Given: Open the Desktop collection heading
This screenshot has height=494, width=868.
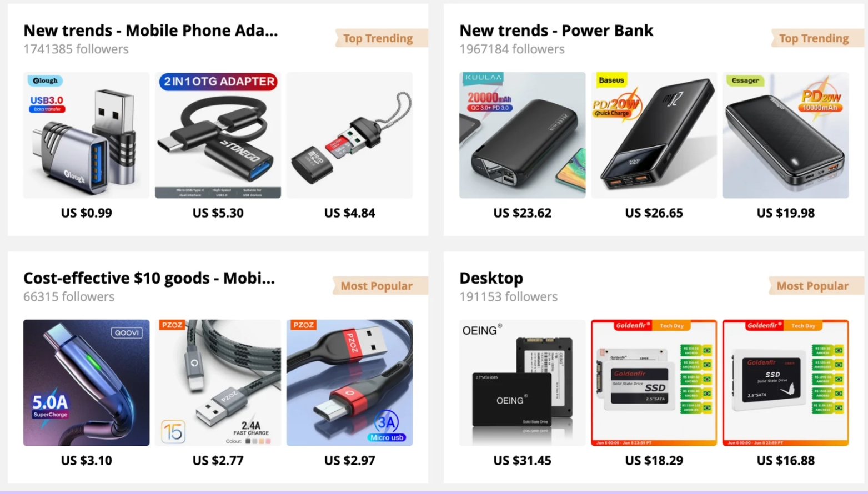Looking at the screenshot, I should click(491, 279).
